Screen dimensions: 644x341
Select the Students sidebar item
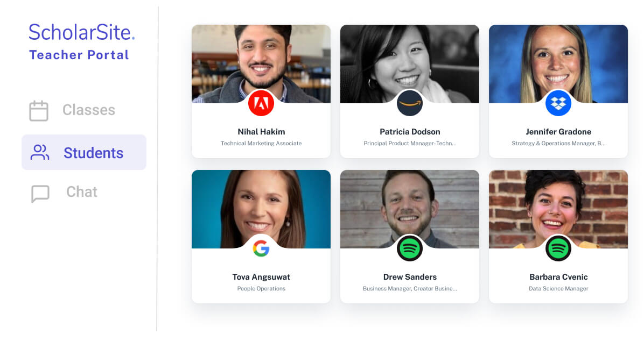(84, 152)
